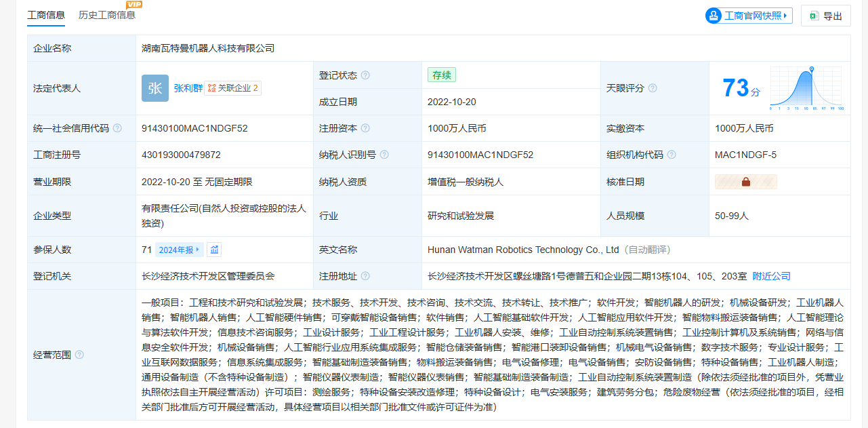
Task: Click the 导出 export button
Action: pyautogui.click(x=826, y=16)
